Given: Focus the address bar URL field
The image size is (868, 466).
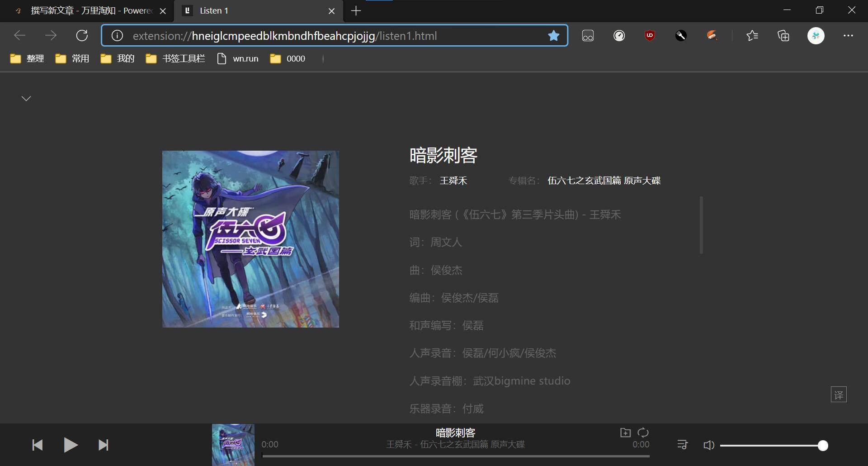Looking at the screenshot, I should pos(335,36).
